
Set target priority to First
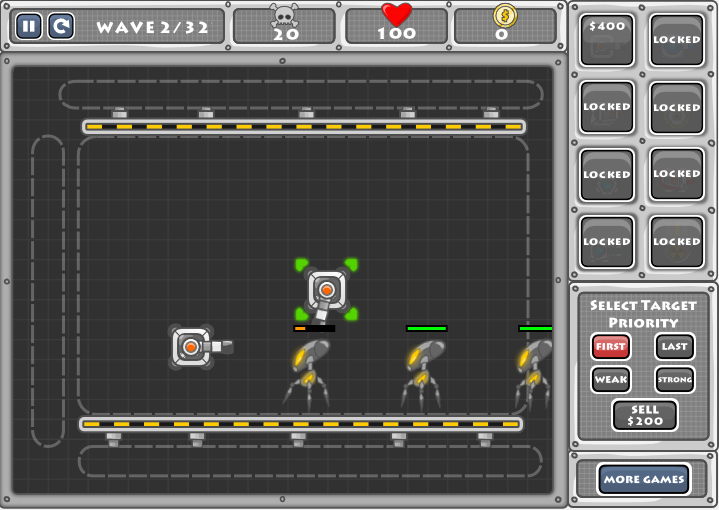pos(610,346)
